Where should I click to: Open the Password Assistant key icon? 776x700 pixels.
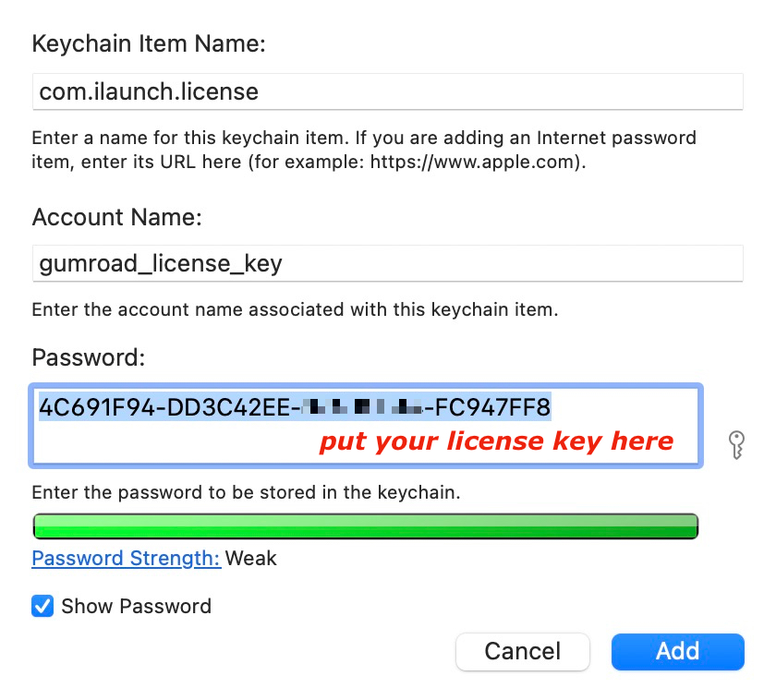click(736, 444)
